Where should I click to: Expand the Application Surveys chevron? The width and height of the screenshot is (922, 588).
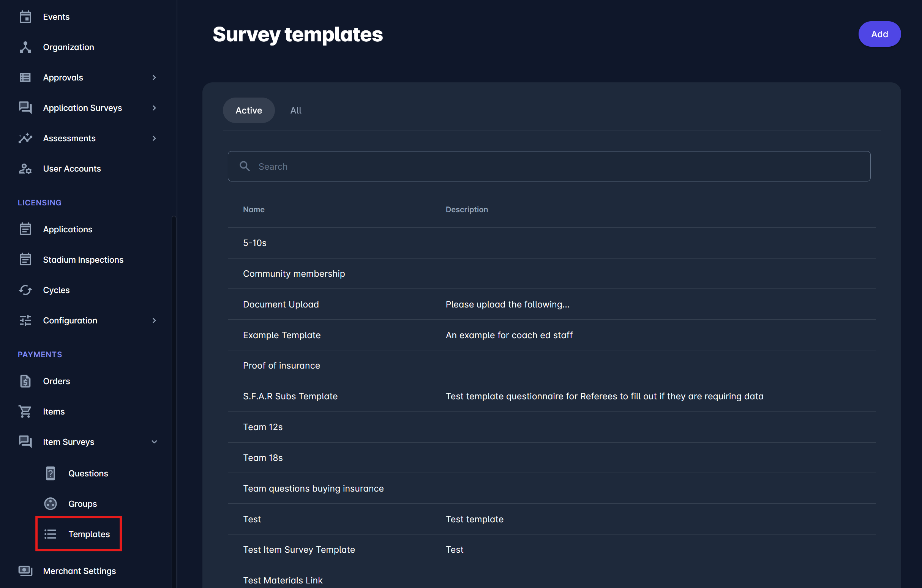tap(154, 108)
